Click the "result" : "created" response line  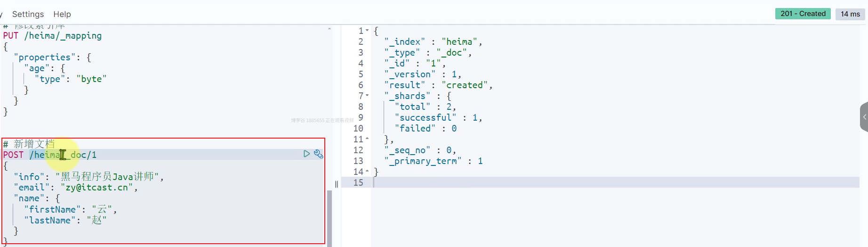coord(438,85)
